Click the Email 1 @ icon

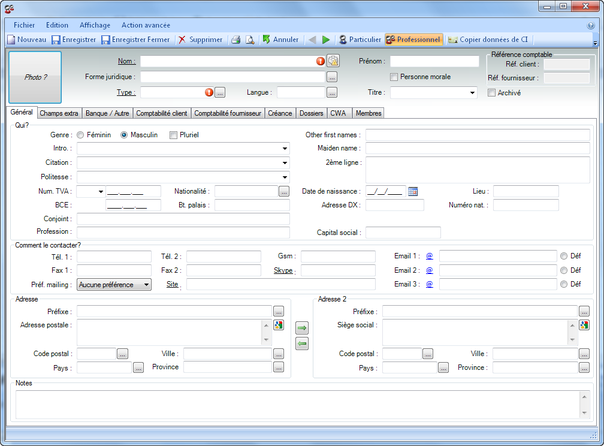point(428,256)
